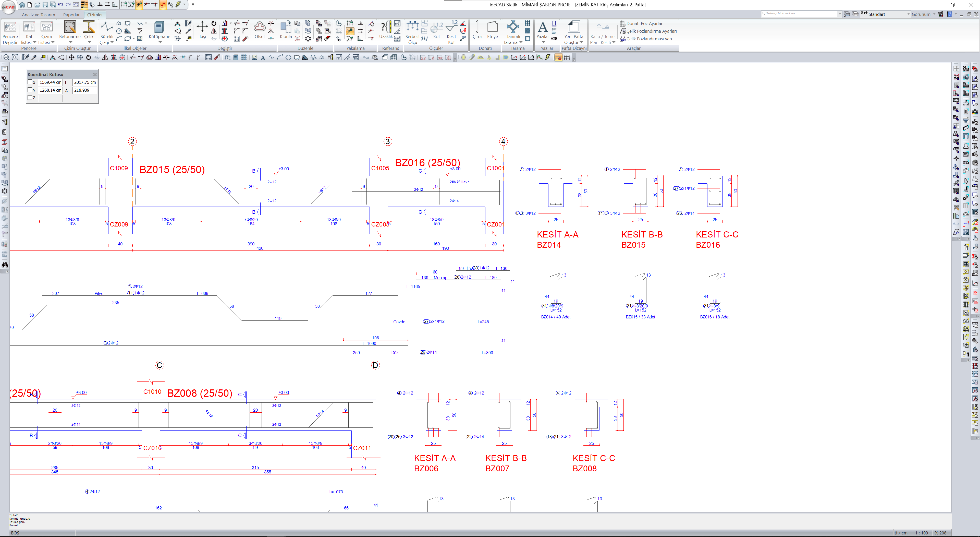Select the Serbest Ölçü dimension tool
This screenshot has width=980, height=537.
(412, 27)
